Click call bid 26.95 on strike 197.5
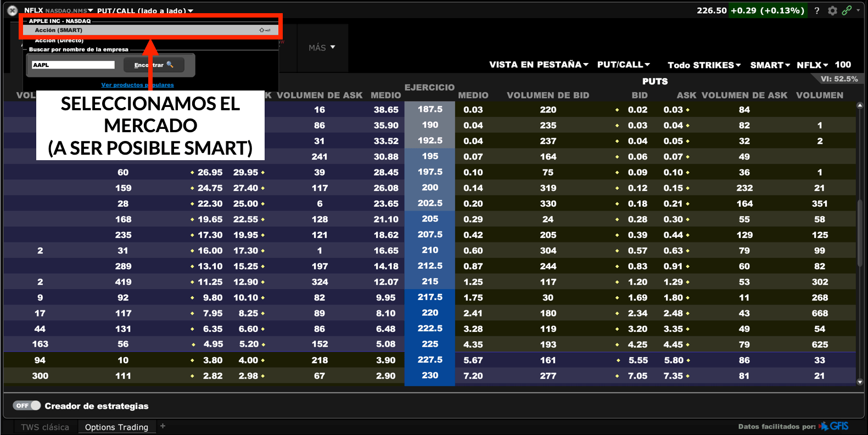This screenshot has width=868, height=435. 210,172
